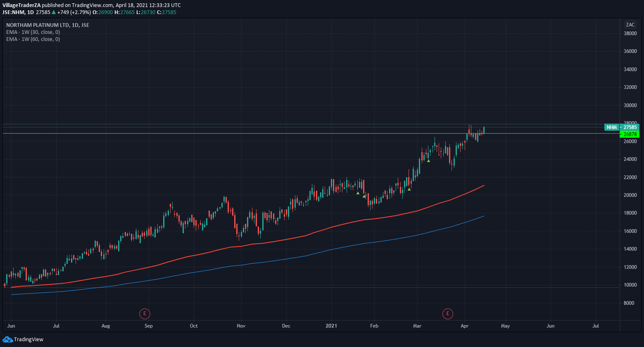This screenshot has height=347, width=644.
Task: Click the 30000 price axis label
Action: coord(630,105)
